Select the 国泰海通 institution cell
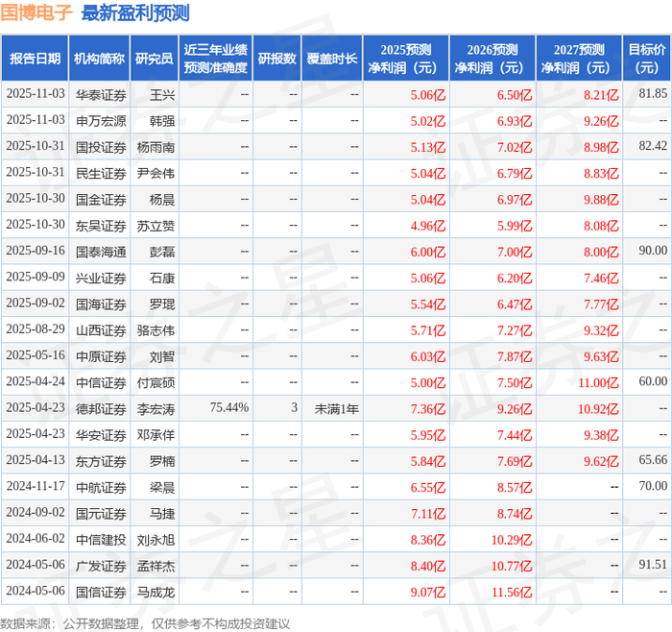The width and height of the screenshot is (672, 632). pyautogui.click(x=101, y=252)
